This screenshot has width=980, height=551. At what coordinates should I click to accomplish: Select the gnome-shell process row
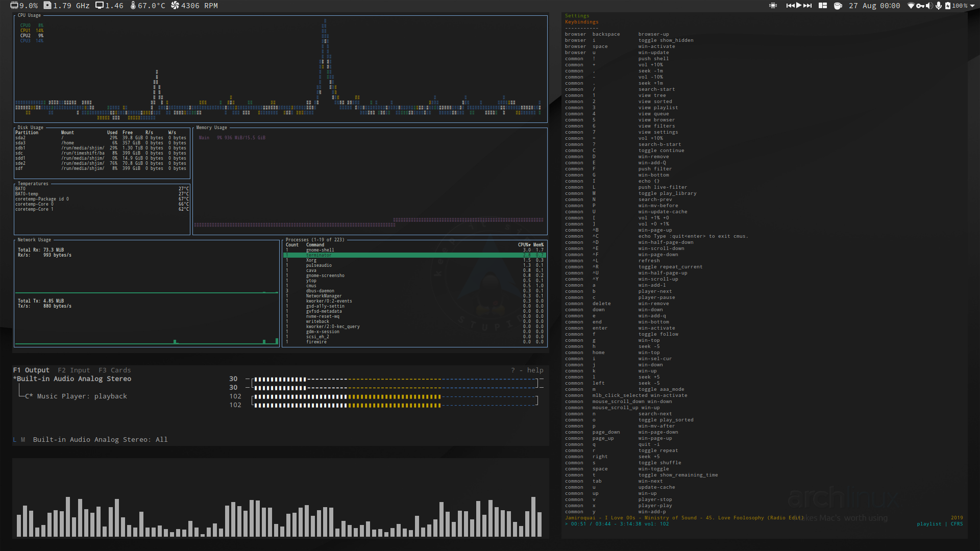pos(414,250)
